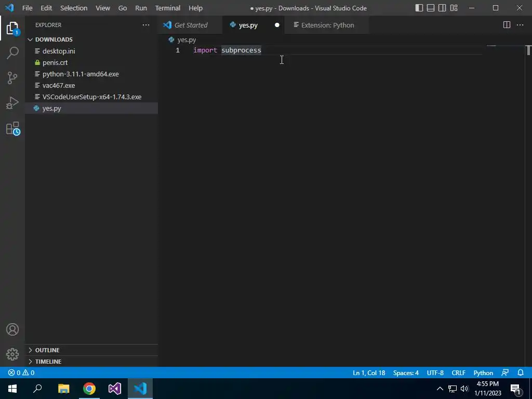Open the Edit menu

tap(46, 8)
